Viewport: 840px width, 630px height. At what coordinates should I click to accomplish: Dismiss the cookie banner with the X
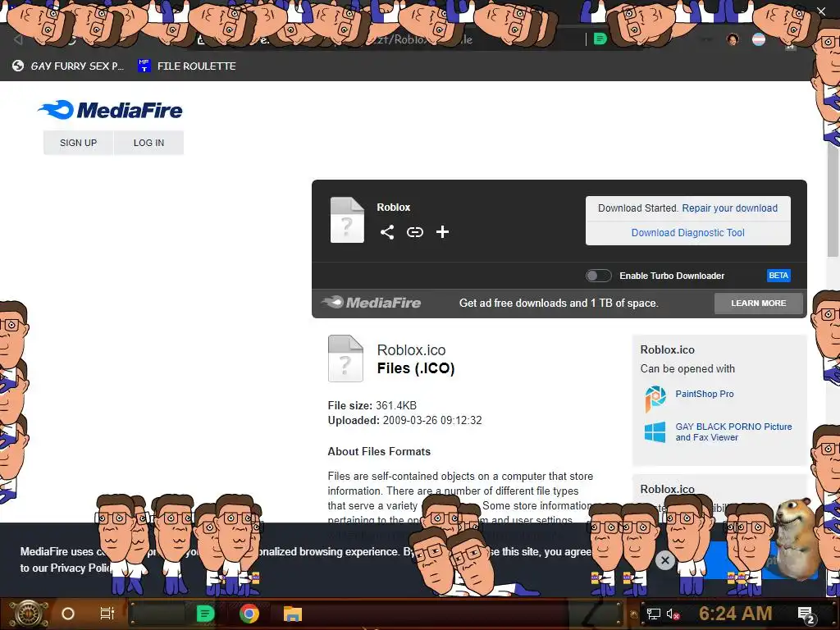pyautogui.click(x=664, y=560)
